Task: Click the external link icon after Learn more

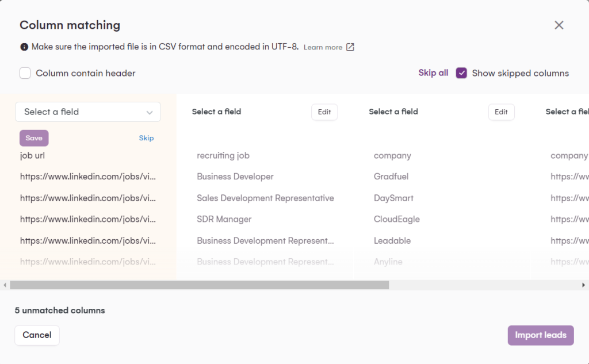Action: [x=350, y=47]
